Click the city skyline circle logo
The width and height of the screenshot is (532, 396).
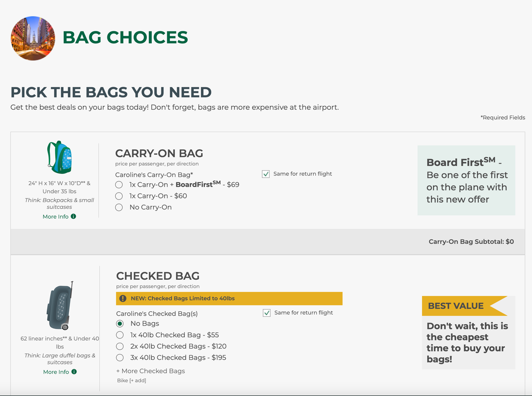pyautogui.click(x=33, y=38)
